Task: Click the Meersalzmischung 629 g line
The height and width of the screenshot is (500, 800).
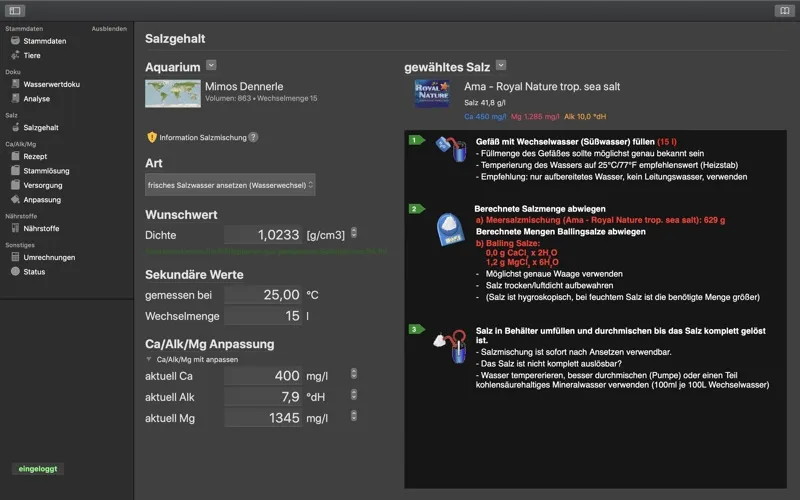Action: [x=601, y=220]
